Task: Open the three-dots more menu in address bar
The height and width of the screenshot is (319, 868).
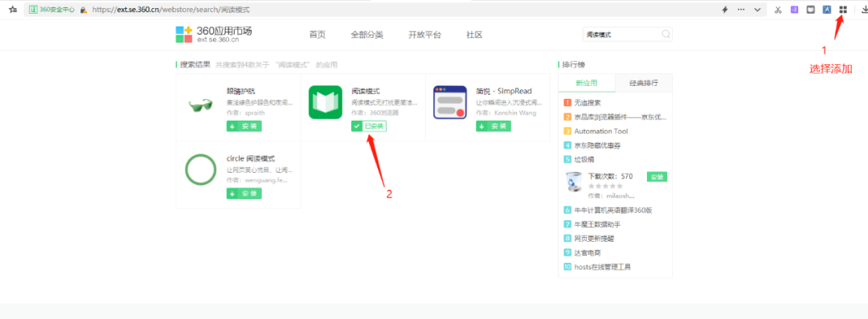Action: click(x=741, y=10)
